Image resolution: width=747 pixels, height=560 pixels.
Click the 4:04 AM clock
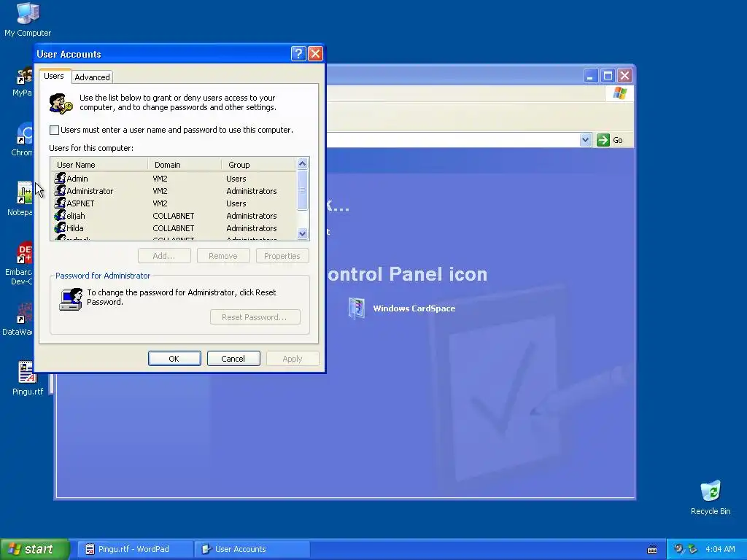coord(720,549)
